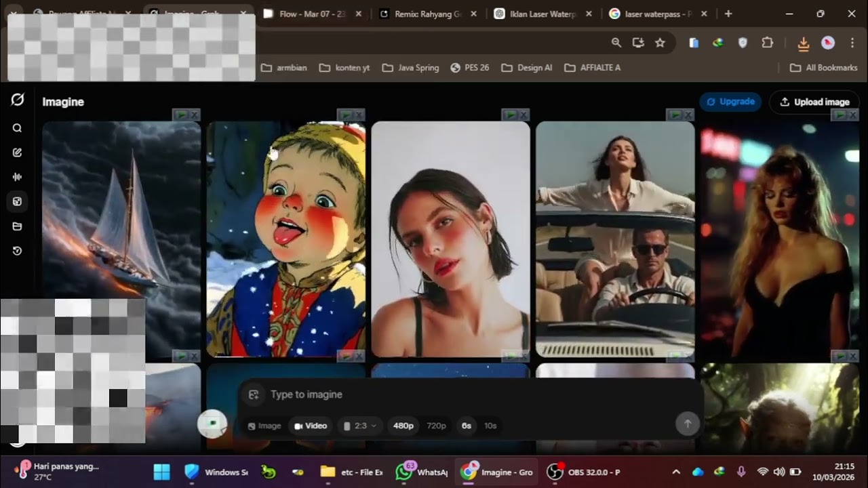Click the Upload image button
The height and width of the screenshot is (488, 868).
click(x=814, y=102)
